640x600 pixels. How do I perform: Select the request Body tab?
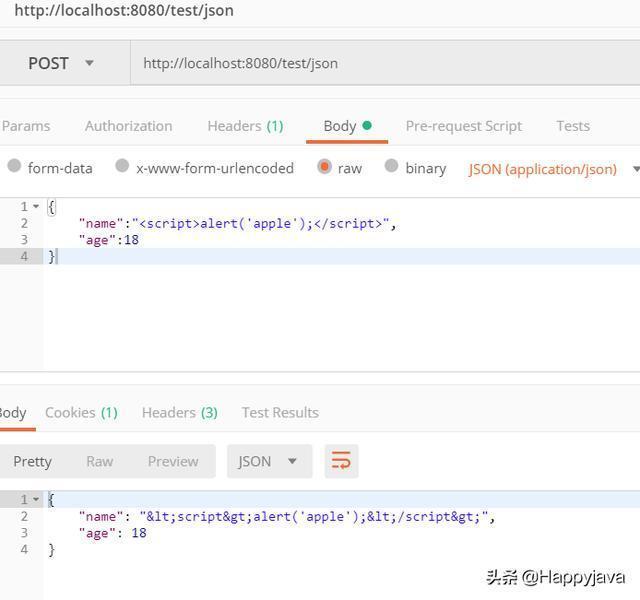pos(347,126)
